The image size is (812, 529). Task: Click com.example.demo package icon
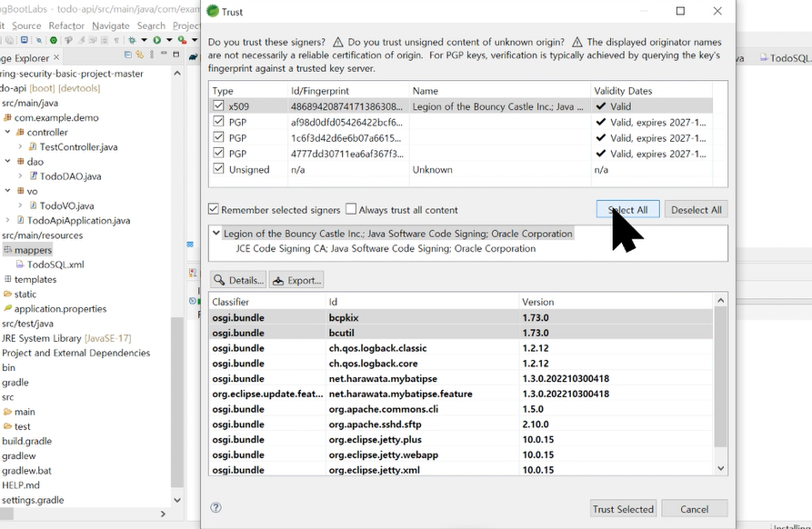click(x=7, y=117)
